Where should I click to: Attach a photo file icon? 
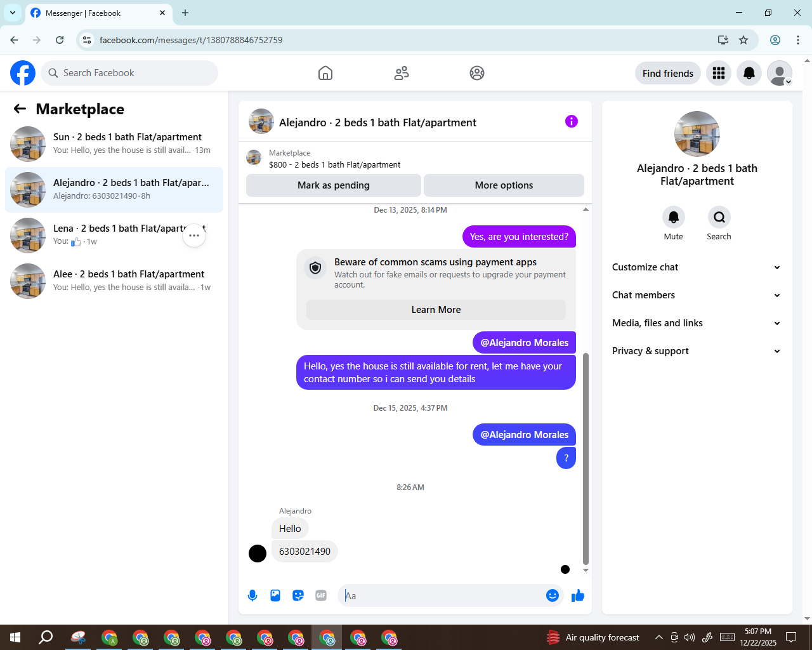click(275, 595)
